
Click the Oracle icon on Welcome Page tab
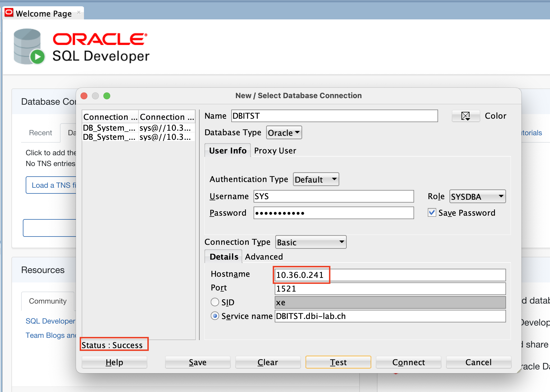(x=9, y=13)
